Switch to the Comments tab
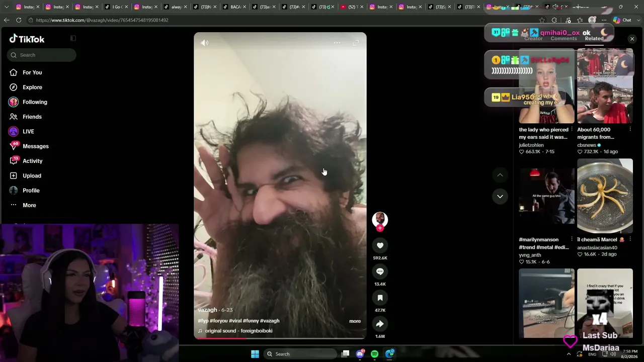This screenshot has height=362, width=644. (x=563, y=39)
